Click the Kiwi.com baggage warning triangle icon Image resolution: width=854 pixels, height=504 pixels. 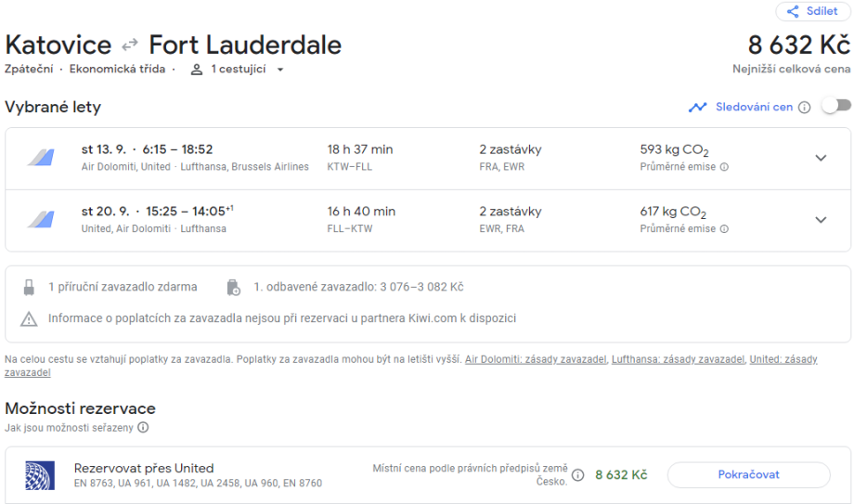click(29, 318)
